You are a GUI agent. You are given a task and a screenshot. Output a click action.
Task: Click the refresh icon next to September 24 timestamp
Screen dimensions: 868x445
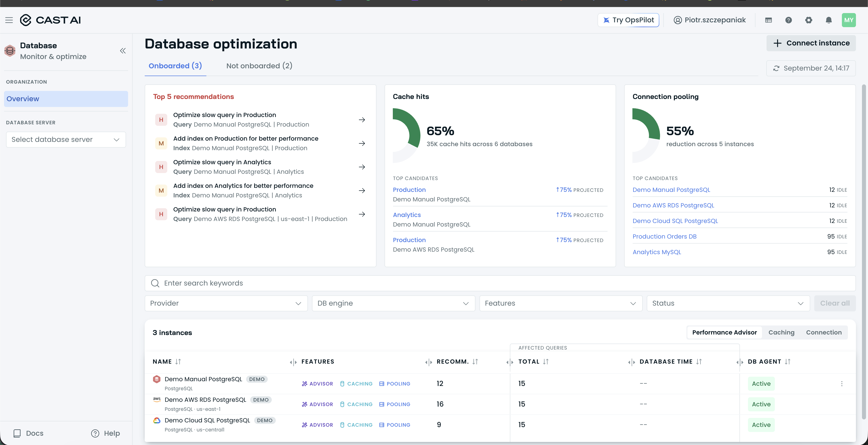tap(776, 68)
